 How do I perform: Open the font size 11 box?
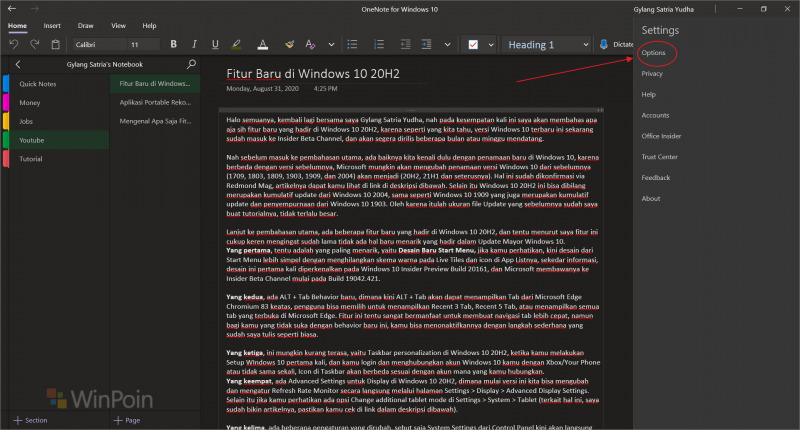point(144,44)
